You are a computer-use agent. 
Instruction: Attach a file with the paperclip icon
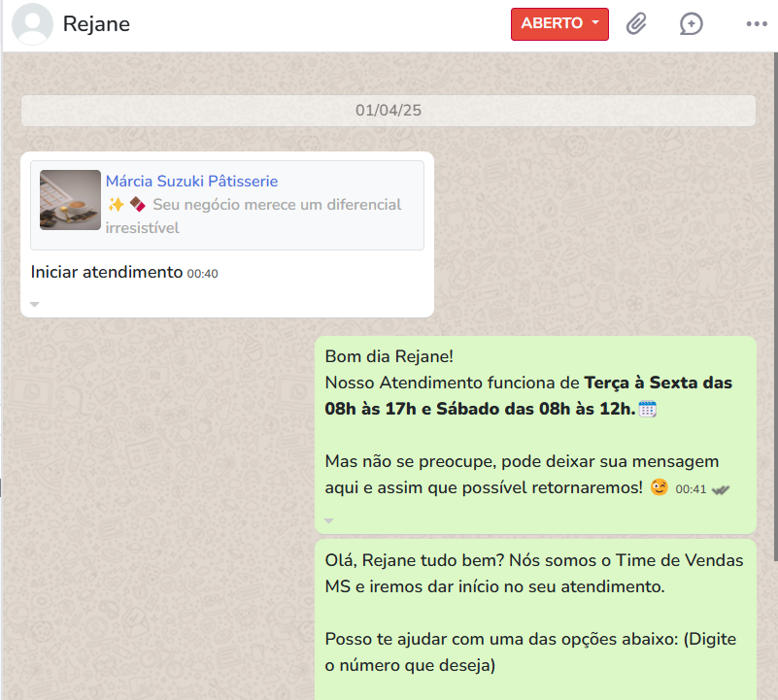tap(636, 23)
